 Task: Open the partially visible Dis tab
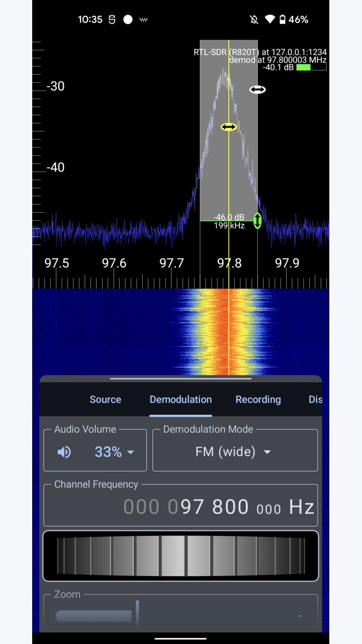pyautogui.click(x=315, y=399)
